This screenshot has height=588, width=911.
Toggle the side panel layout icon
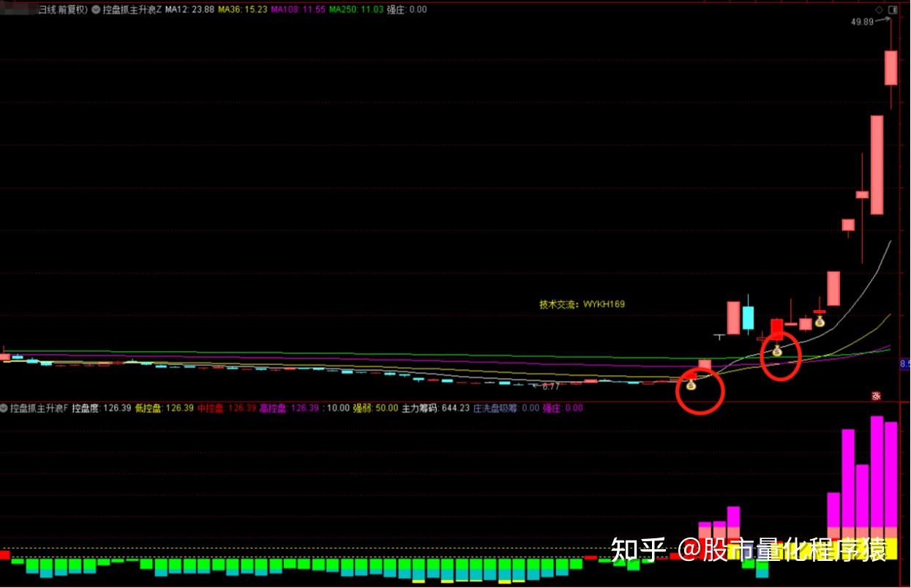(891, 10)
